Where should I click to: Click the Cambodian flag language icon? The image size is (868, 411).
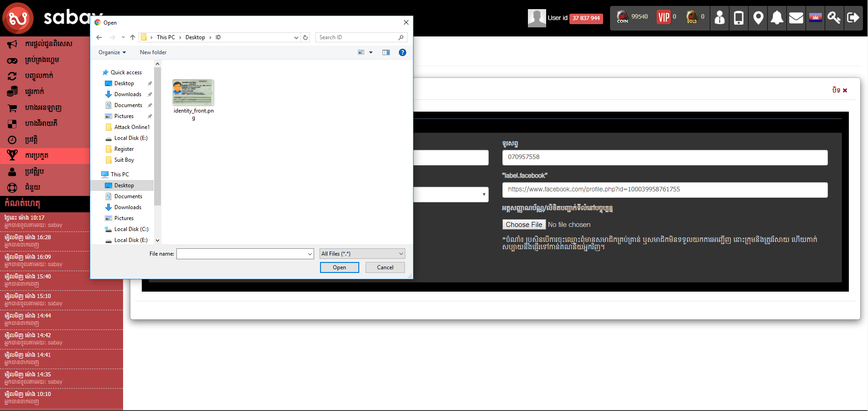coord(815,18)
